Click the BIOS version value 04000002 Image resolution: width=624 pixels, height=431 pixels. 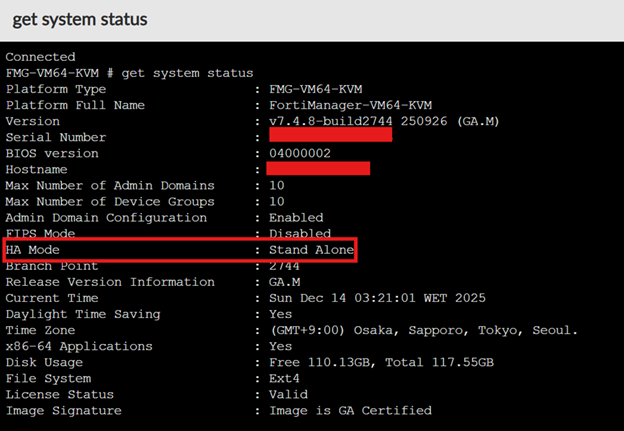[301, 153]
